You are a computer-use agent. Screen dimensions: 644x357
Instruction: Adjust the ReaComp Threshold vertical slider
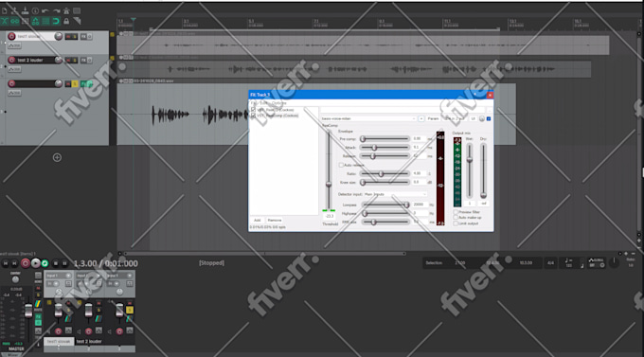[329, 184]
